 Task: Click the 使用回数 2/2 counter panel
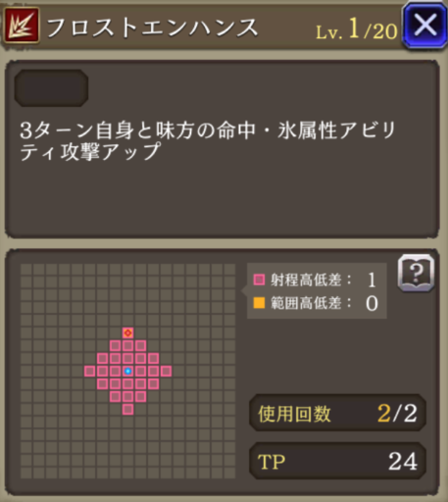(x=337, y=413)
